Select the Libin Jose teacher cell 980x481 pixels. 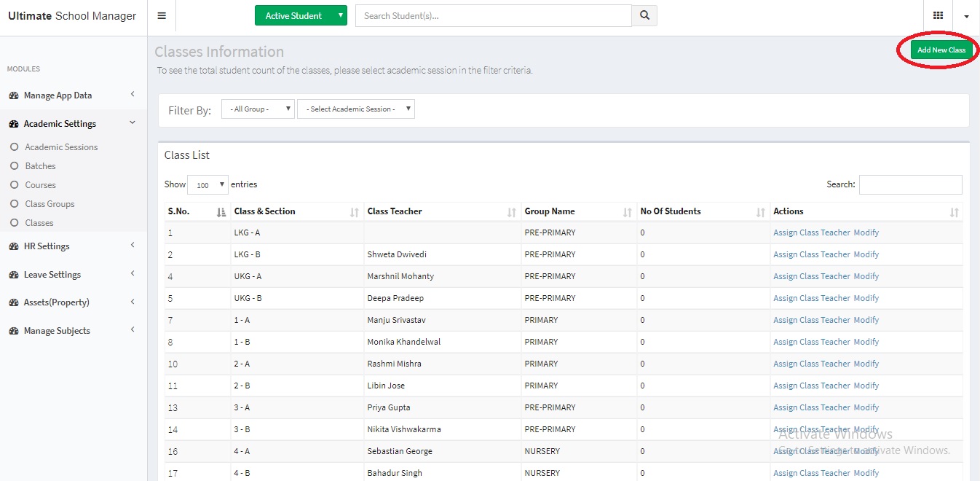point(443,386)
